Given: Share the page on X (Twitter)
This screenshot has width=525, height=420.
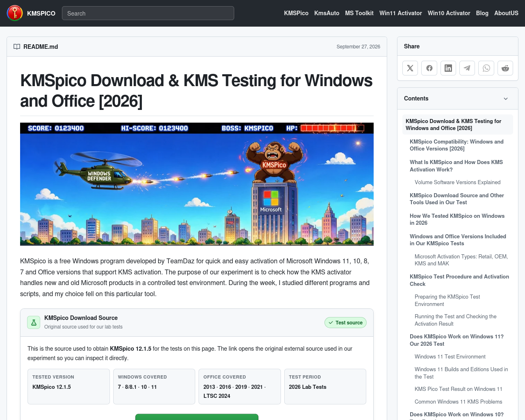Looking at the screenshot, I should pyautogui.click(x=410, y=68).
